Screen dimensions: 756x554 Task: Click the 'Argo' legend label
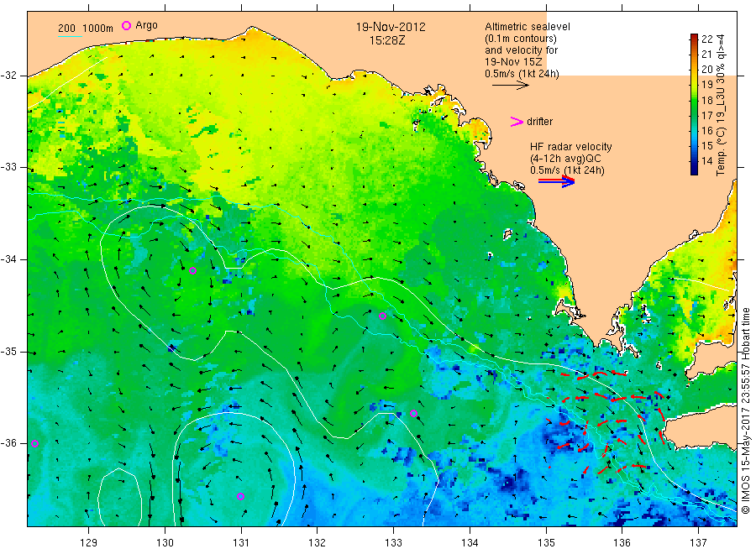[146, 25]
